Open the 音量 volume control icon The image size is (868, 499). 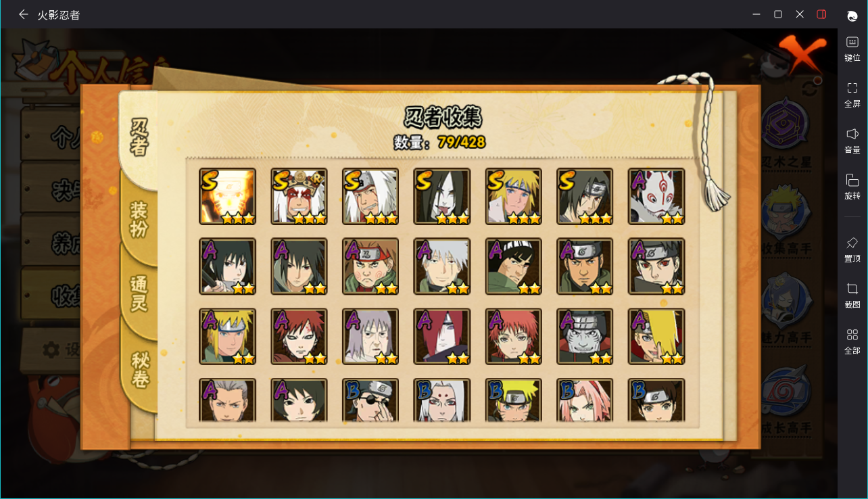pos(852,140)
